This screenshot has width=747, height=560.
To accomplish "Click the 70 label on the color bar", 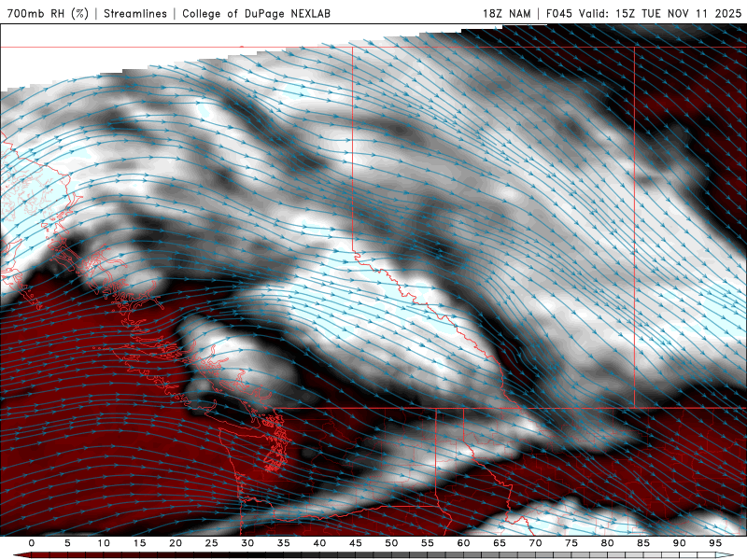I will [x=535, y=543].
